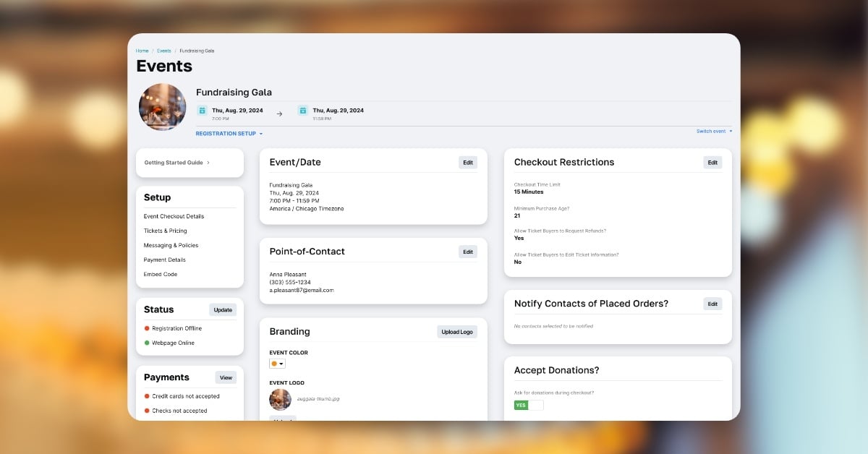Edit the Notify Contacts of Placed Orders card
The image size is (868, 454).
point(712,304)
